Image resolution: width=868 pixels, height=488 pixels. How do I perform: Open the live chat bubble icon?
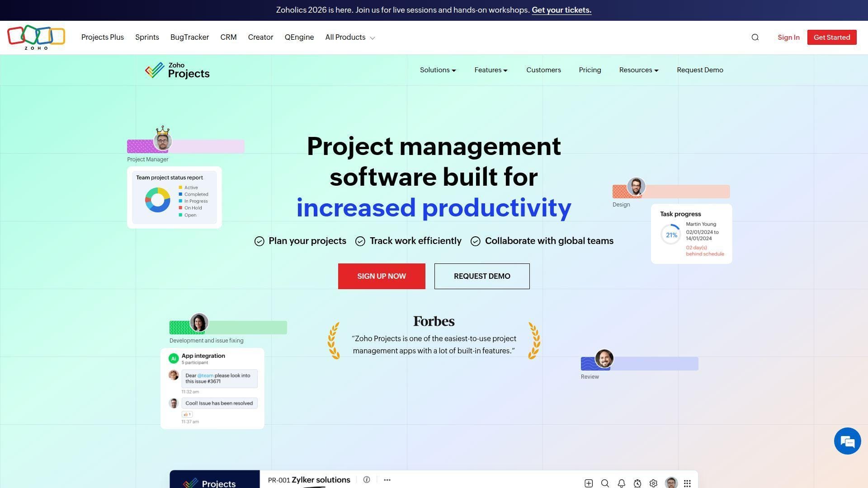click(847, 441)
